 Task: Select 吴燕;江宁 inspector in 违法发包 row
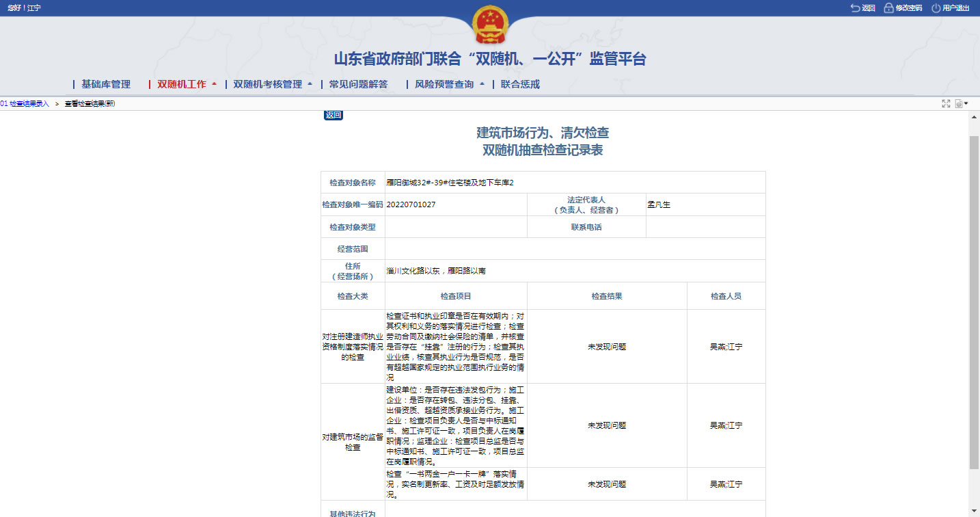(726, 425)
